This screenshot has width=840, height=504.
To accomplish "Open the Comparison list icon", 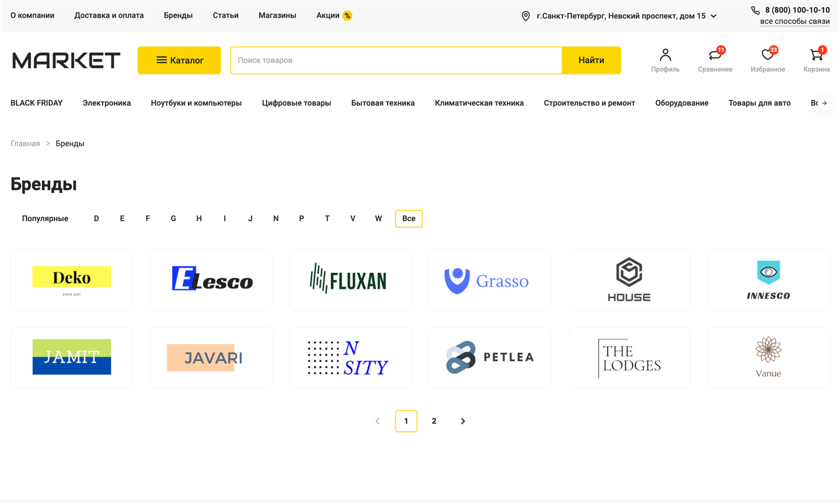I will point(715,55).
